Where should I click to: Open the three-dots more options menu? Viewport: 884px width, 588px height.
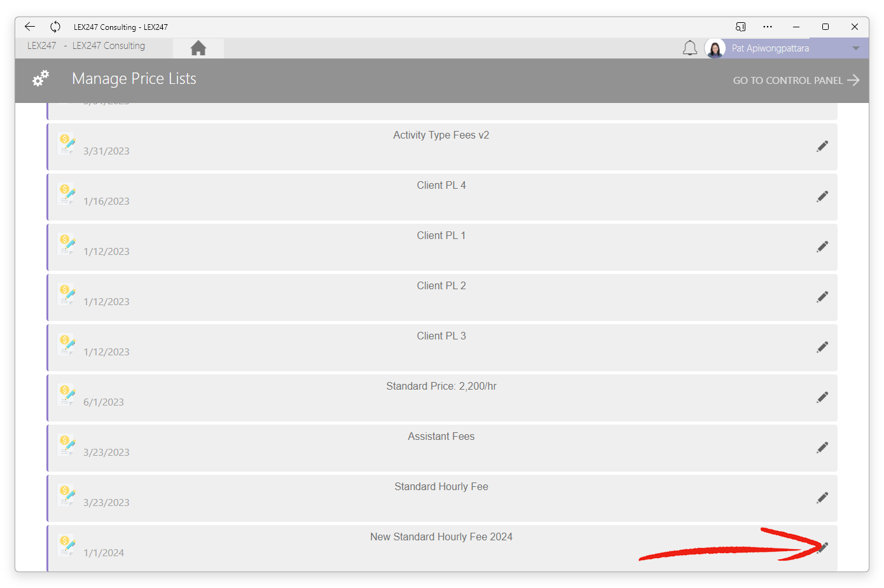click(x=768, y=27)
